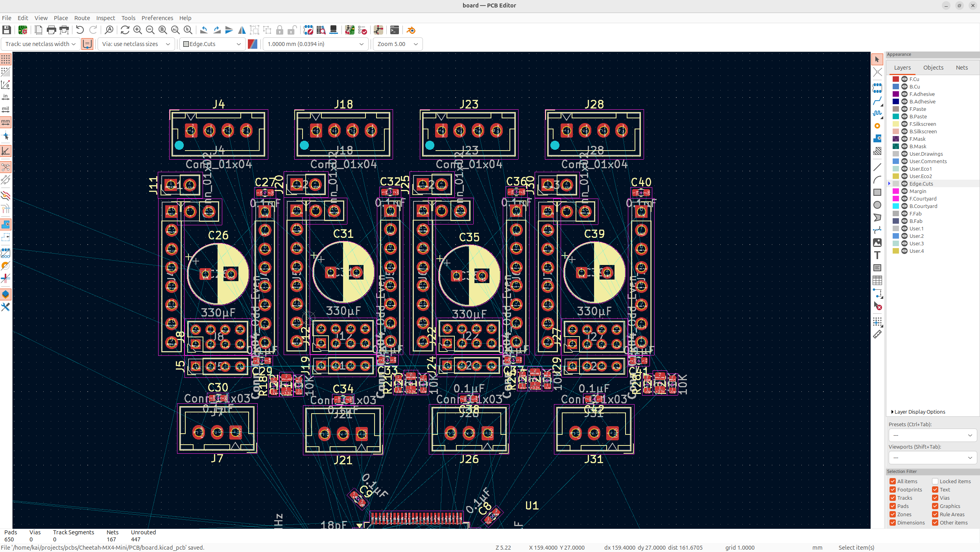This screenshot has width=980, height=552.
Task: Select the Margin layer row
Action: tap(917, 191)
